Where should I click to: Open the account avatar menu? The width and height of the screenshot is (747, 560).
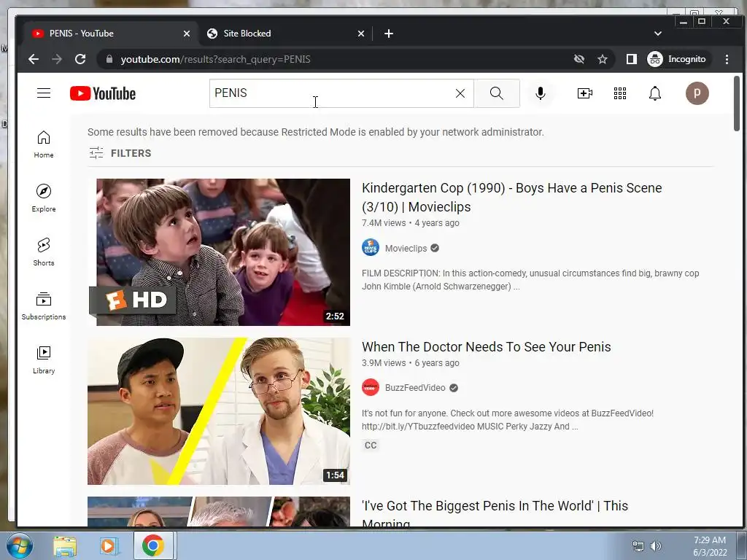[697, 93]
